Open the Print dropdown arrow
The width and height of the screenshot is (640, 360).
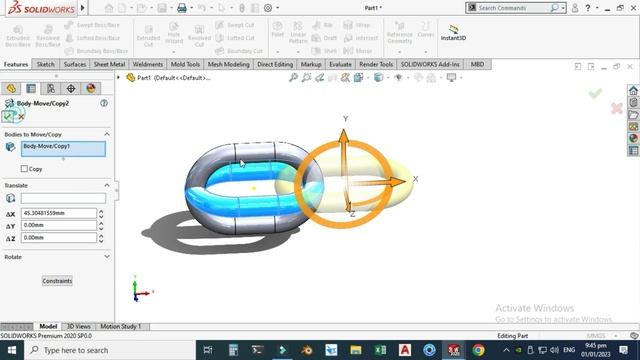(191, 8)
